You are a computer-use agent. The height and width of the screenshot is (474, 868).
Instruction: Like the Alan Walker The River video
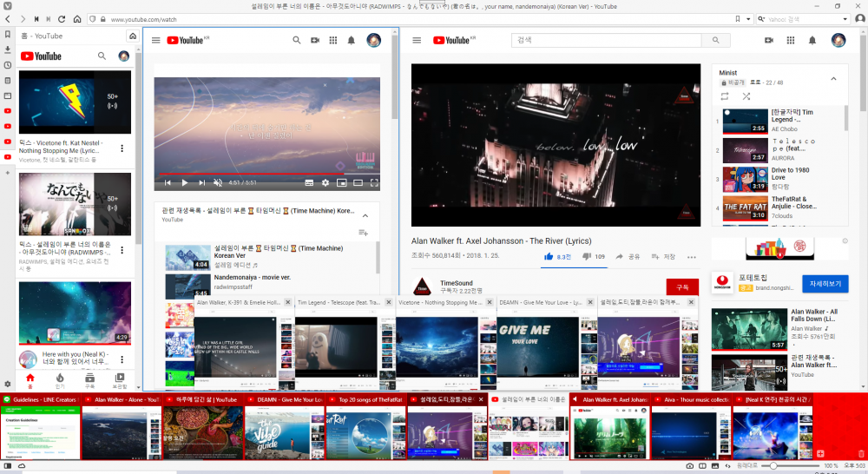click(557, 256)
